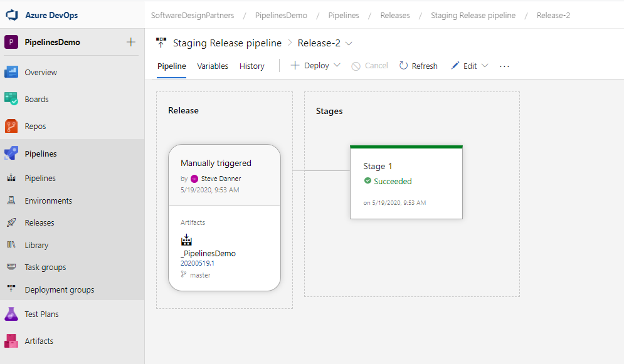Select the Stage 1 succeeded card

[406, 182]
